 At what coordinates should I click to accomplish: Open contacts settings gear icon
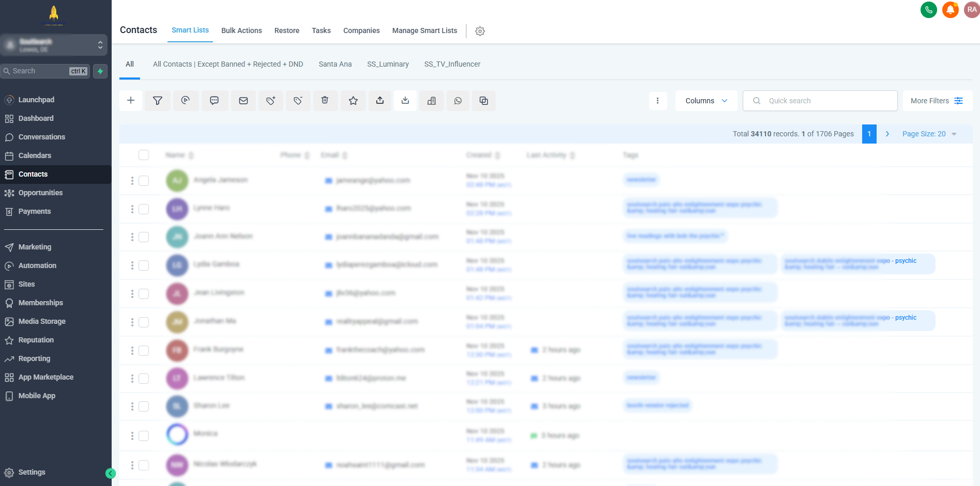pos(480,31)
